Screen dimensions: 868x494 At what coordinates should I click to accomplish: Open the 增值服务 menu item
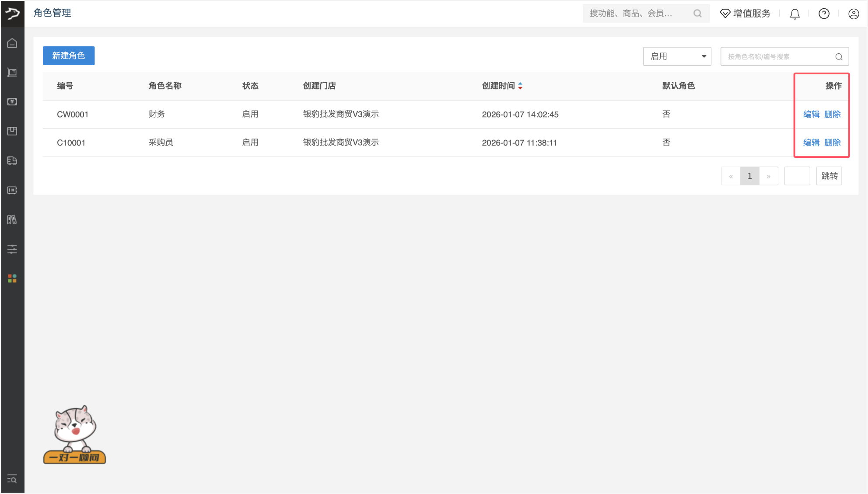point(745,14)
